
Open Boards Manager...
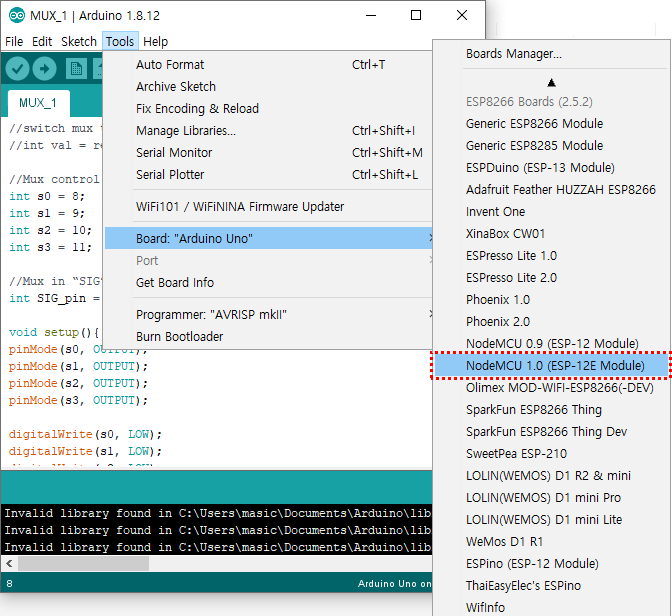(552, 54)
